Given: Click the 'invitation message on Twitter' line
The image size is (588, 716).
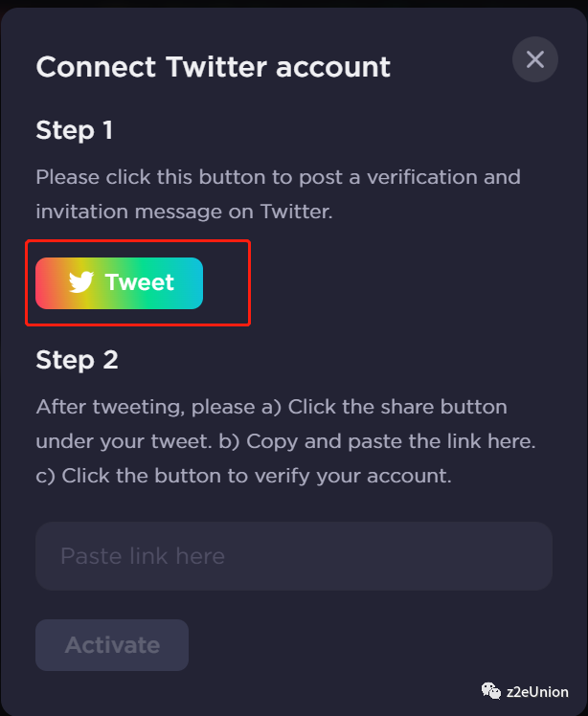Looking at the screenshot, I should [x=184, y=212].
